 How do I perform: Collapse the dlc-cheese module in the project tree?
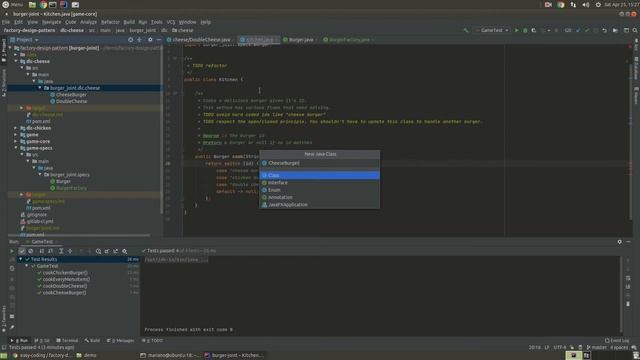pos(16,61)
